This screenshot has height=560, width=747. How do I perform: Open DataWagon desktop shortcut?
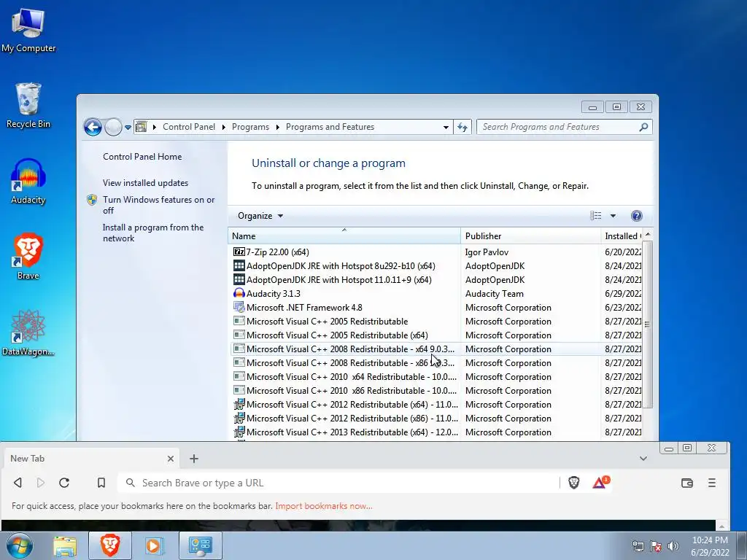tap(28, 332)
